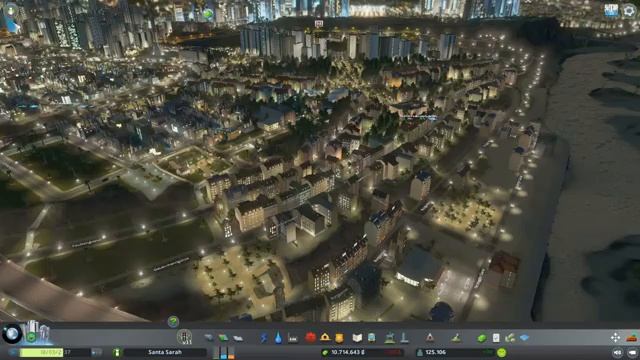640x360 pixels.
Task: Activate the Bulldoze tool
Action: (632, 338)
